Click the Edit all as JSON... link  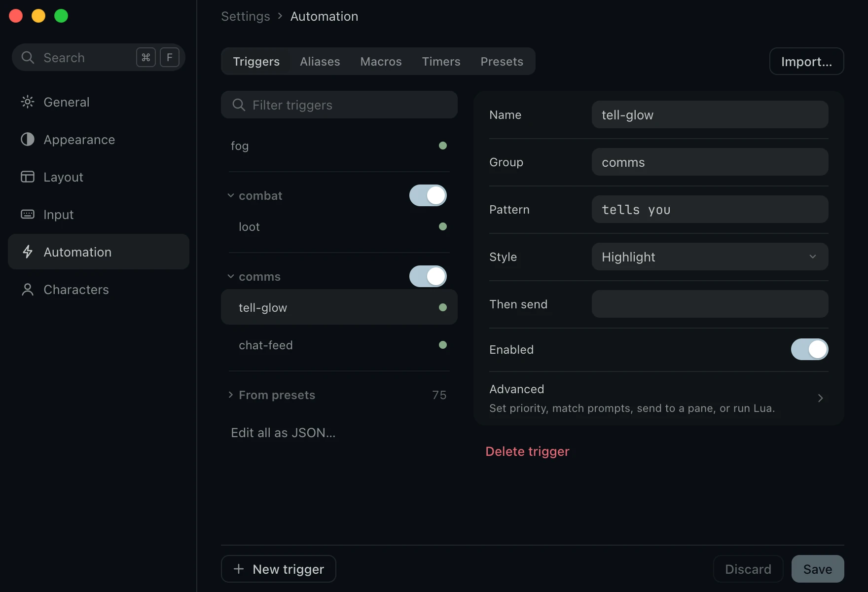pyautogui.click(x=283, y=433)
